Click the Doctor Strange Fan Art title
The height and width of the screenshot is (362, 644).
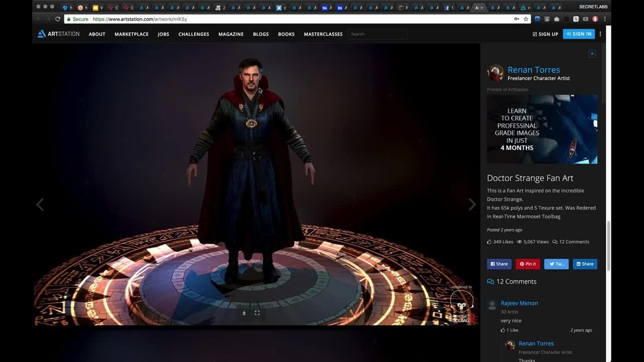(x=530, y=178)
